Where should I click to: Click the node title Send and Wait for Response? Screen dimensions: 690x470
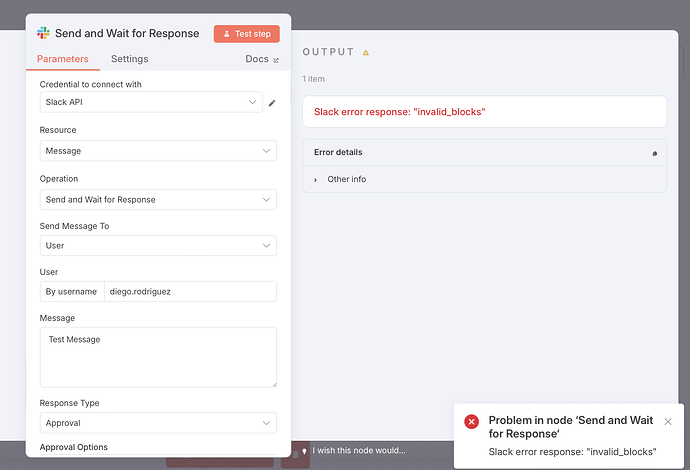pyautogui.click(x=127, y=33)
